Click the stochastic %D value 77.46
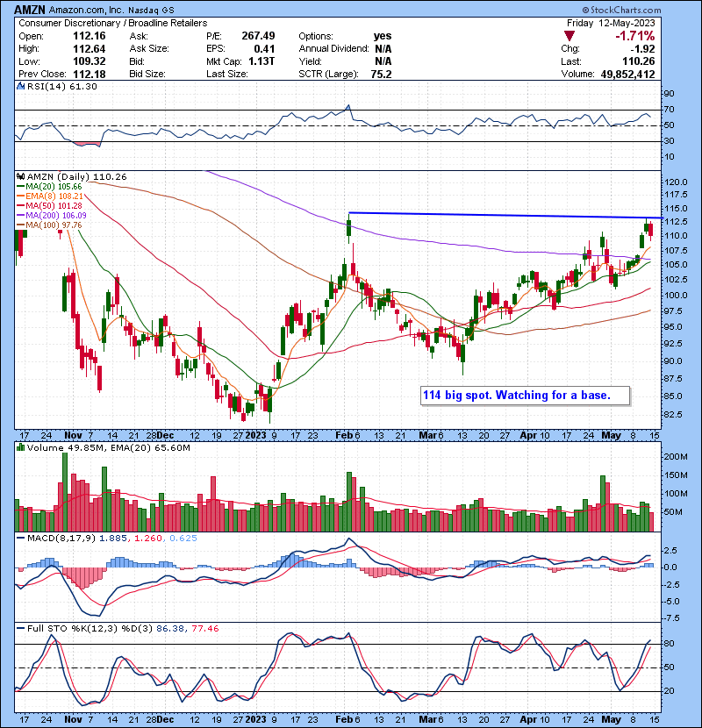 click(x=204, y=628)
